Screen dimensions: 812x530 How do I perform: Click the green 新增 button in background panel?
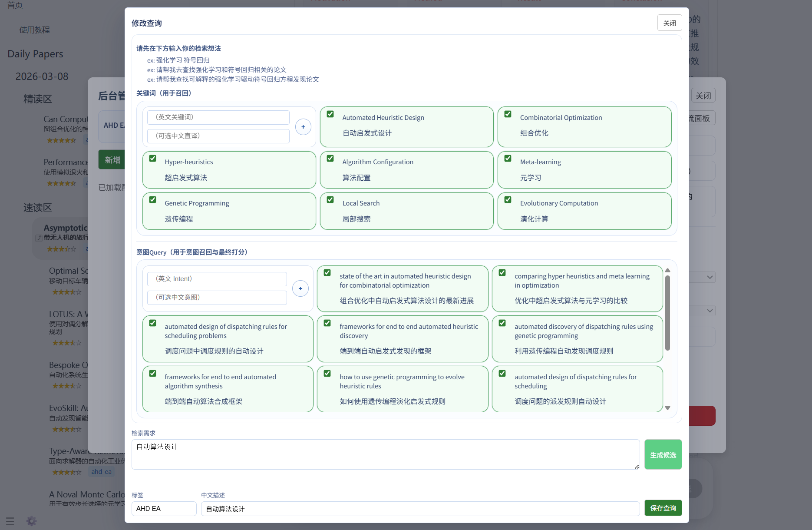[112, 160]
